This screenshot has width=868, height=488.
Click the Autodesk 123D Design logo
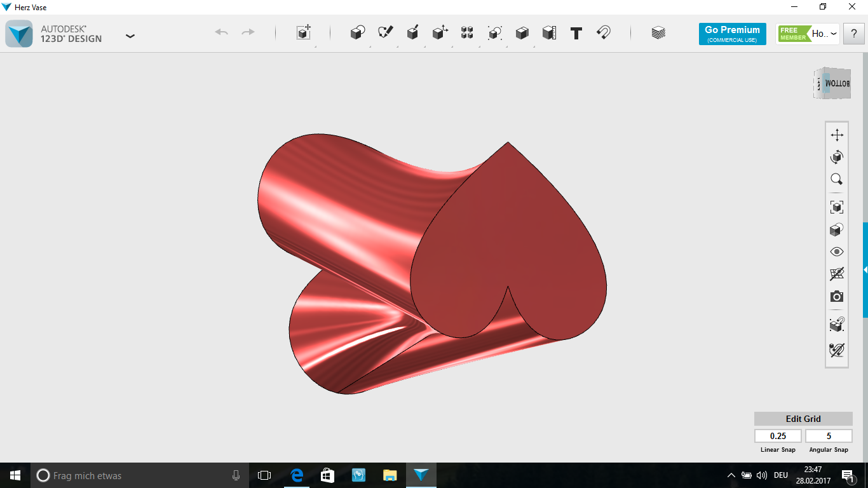(x=19, y=34)
